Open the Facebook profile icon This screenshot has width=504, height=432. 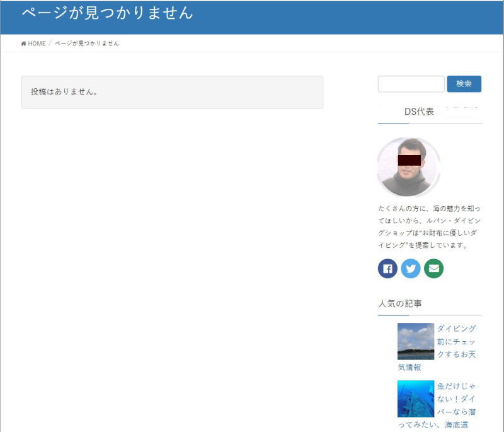(386, 268)
